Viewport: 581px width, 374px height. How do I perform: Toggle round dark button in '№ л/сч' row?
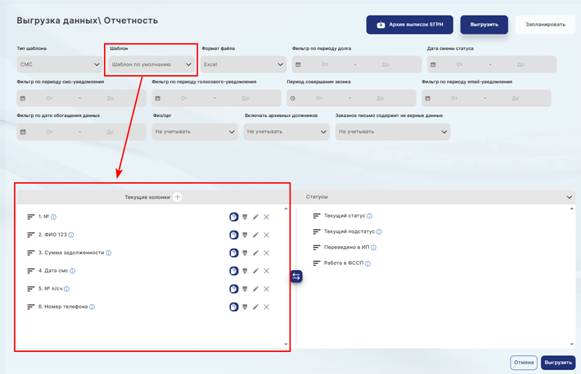coord(234,289)
